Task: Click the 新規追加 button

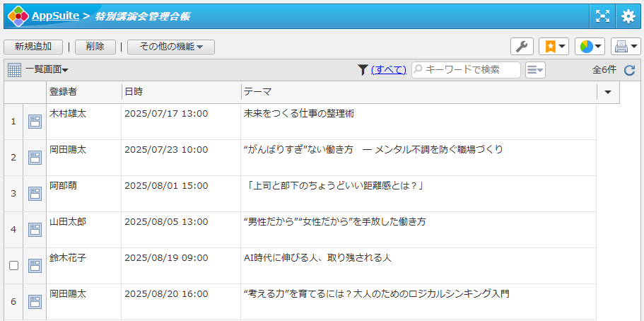Action: [x=33, y=47]
